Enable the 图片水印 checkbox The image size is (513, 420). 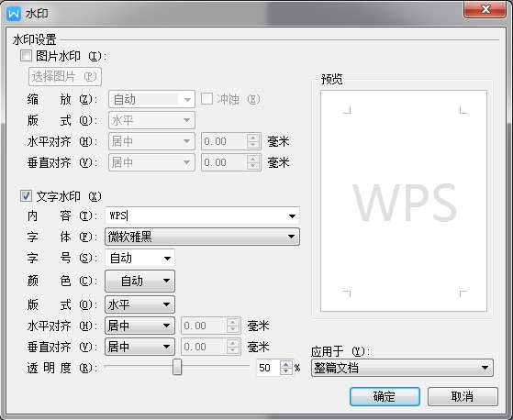click(x=26, y=56)
